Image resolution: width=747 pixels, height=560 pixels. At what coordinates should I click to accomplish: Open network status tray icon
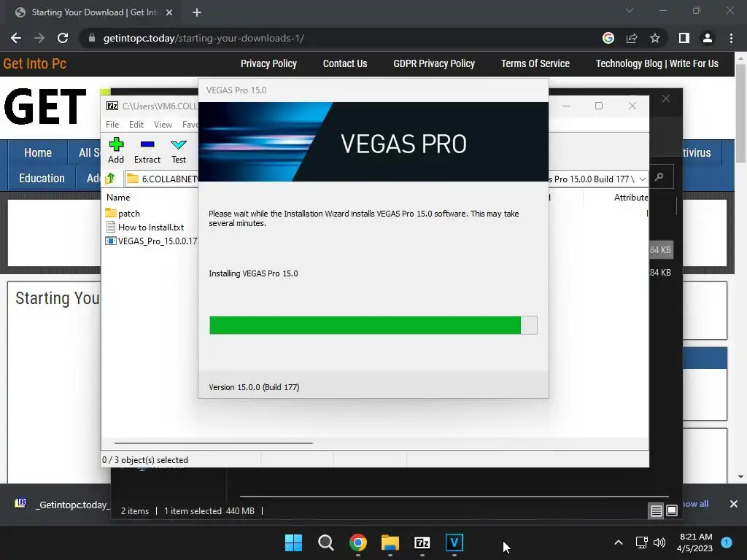642,542
